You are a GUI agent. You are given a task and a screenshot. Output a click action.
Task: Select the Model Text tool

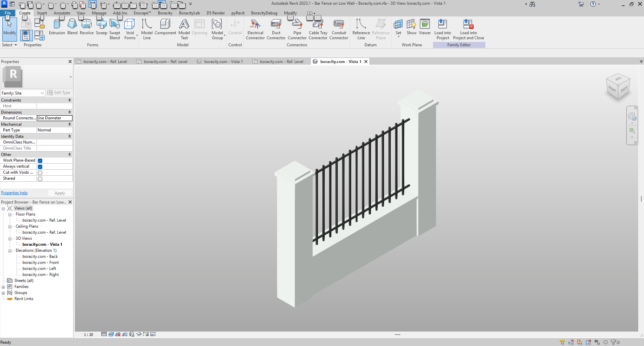coord(184,29)
